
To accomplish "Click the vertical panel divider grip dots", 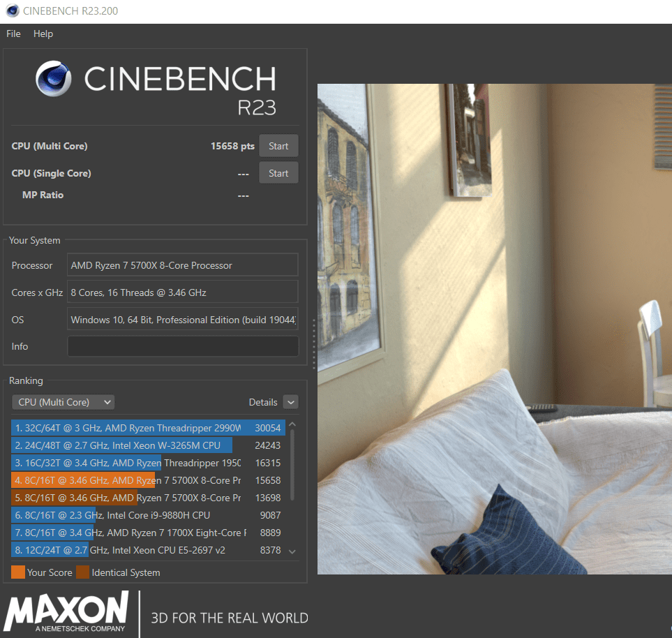I will click(314, 344).
